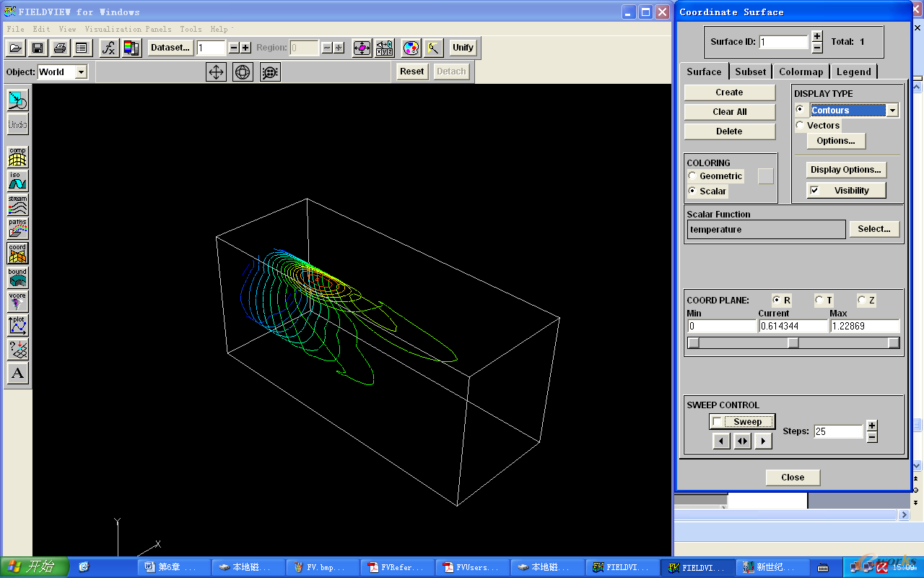924x578 pixels.
Task: Select the Z coord plane option
Action: pos(862,300)
